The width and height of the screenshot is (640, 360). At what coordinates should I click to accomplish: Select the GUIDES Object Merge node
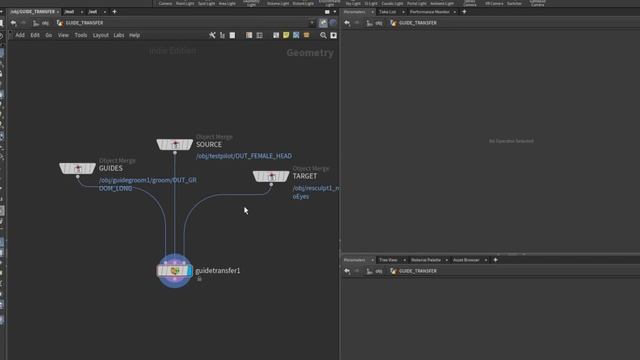78,168
